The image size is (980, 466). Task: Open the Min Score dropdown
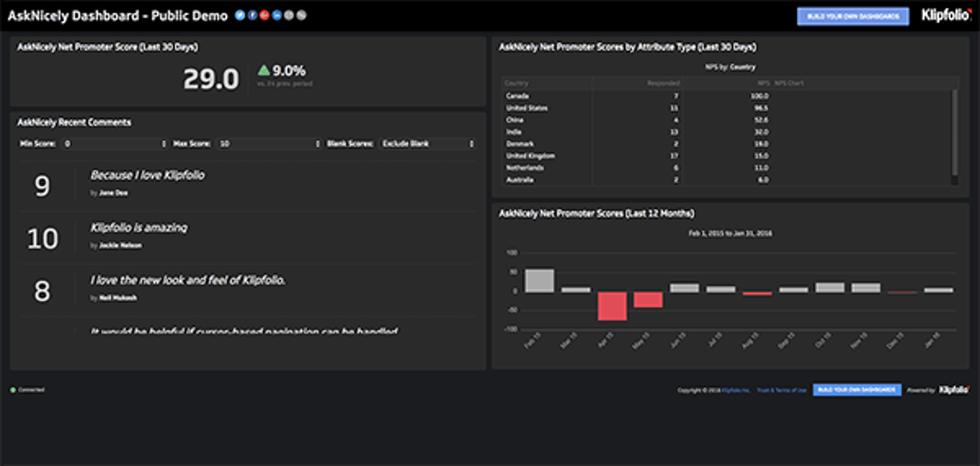click(115, 144)
